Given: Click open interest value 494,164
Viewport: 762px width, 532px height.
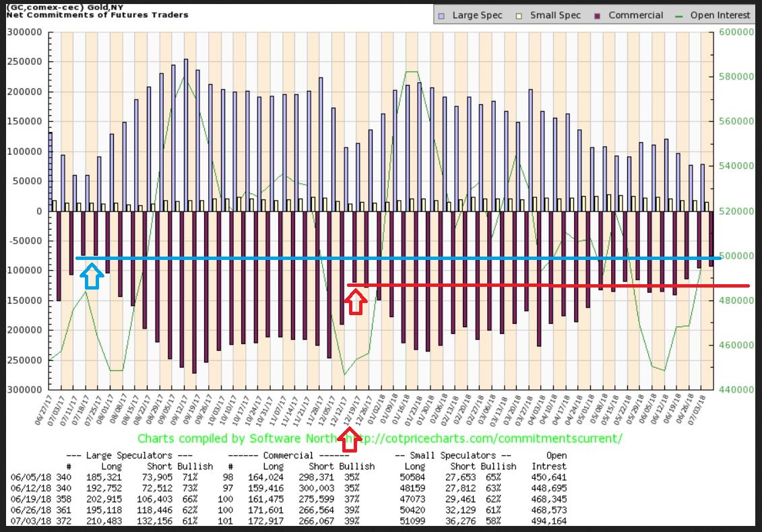Looking at the screenshot, I should coord(549,521).
